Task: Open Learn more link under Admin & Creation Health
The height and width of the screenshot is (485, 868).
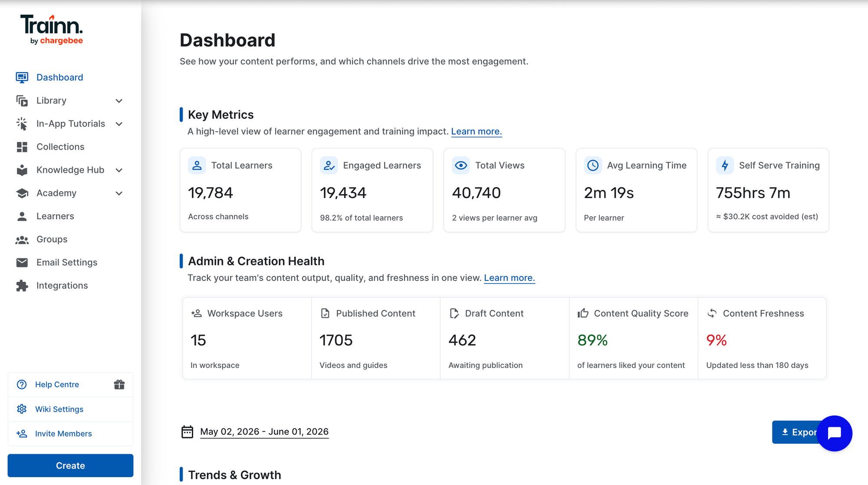Action: (x=510, y=278)
